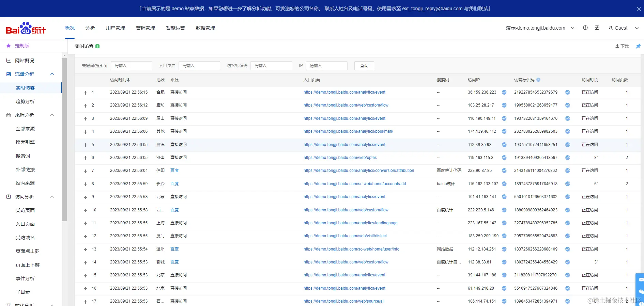Click the icon beside visitor ID 2192278546532379679
This screenshot has width=644, height=306.
coord(568,92)
